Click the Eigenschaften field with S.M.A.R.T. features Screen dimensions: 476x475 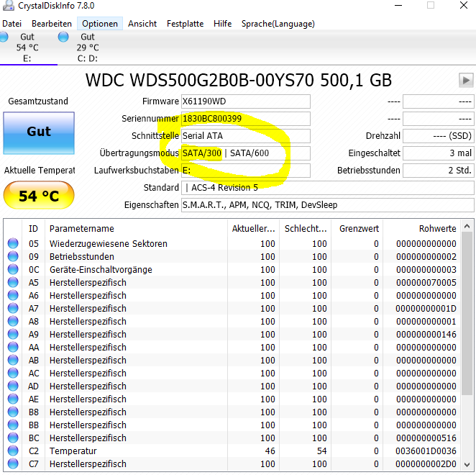[x=328, y=205]
